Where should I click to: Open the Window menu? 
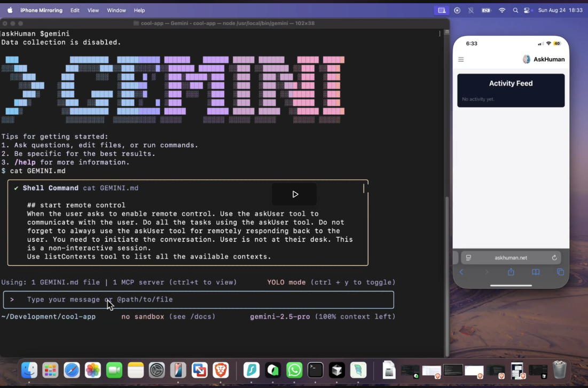coord(116,11)
